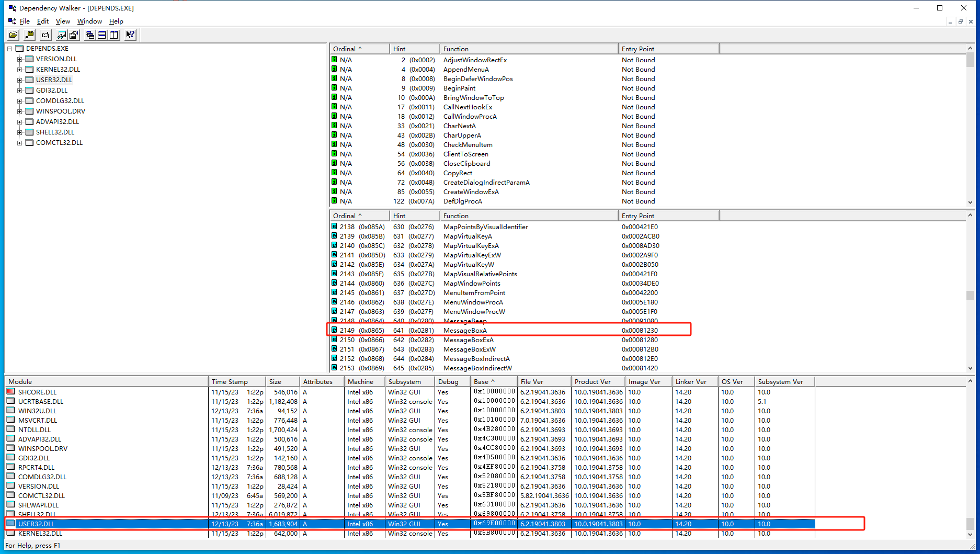Screen dimensions: 980x554
Task: Click the USER32.DLL module icon in the tree
Action: click(28, 80)
